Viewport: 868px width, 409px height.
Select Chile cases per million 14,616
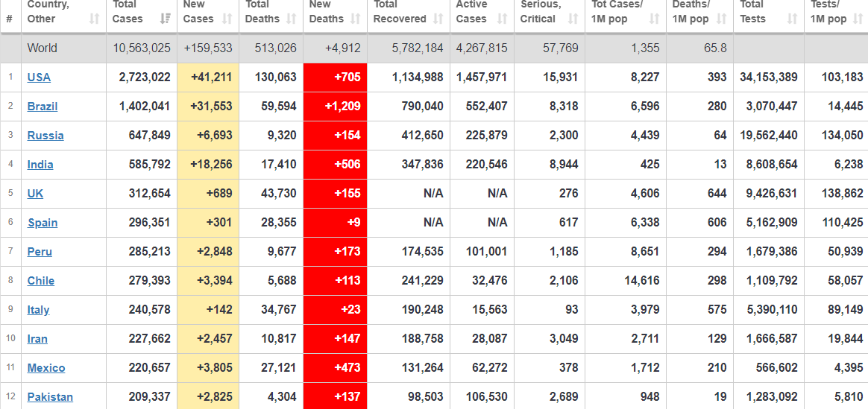pos(641,281)
